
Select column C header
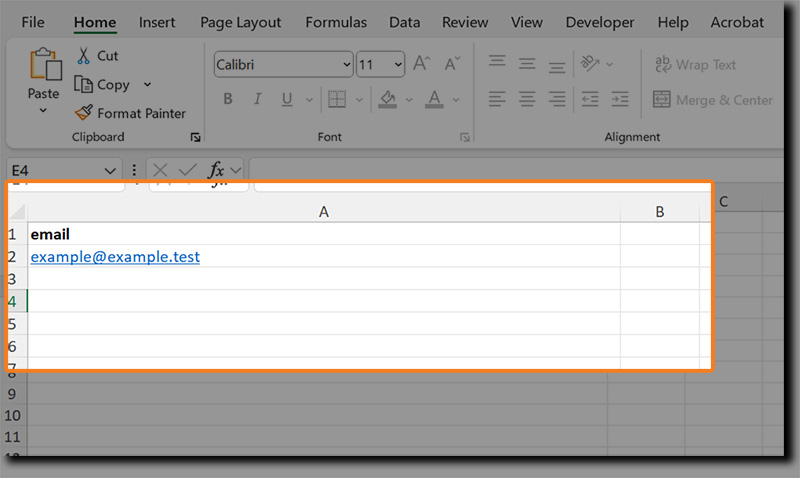(x=723, y=202)
